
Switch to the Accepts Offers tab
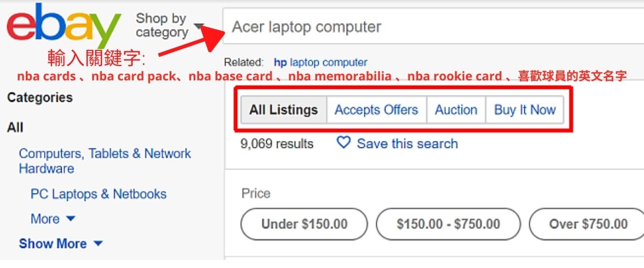pos(376,110)
